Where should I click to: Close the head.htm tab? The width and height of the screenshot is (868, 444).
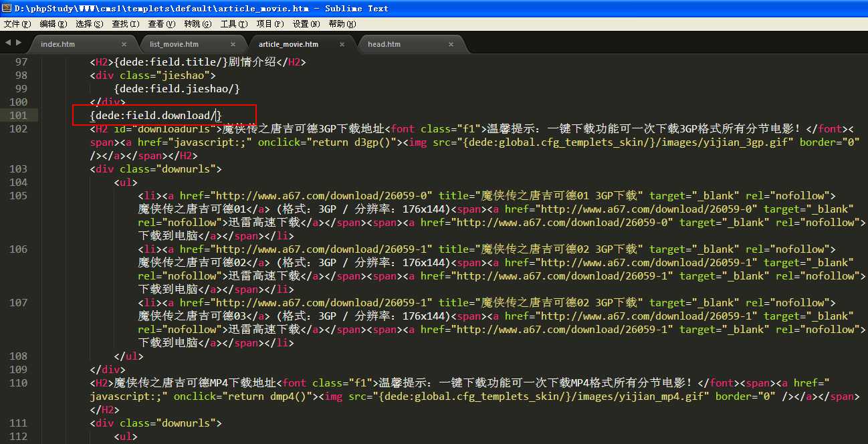[451, 44]
